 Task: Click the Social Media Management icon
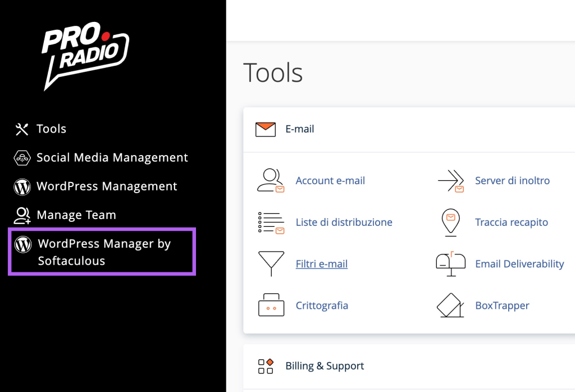point(21,158)
